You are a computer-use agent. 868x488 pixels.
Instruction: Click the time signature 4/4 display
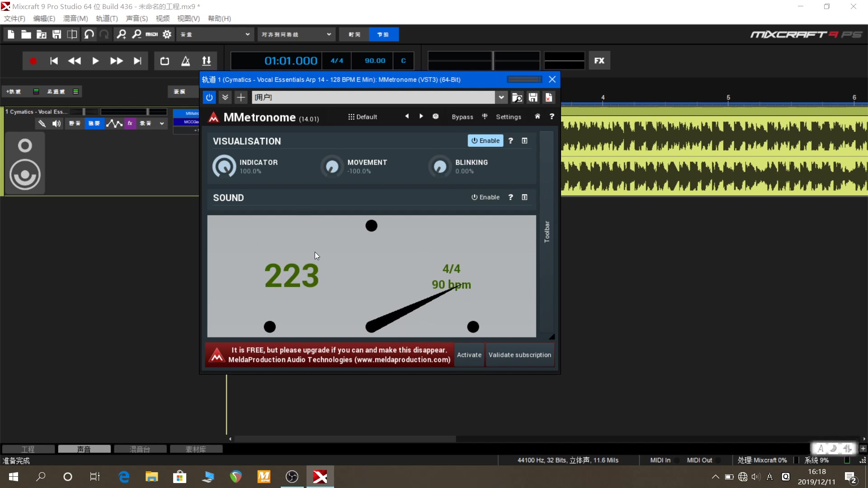(336, 61)
